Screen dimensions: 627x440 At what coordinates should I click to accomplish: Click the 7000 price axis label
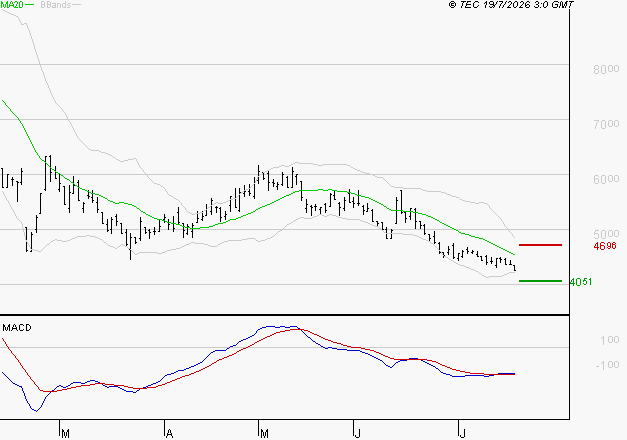click(x=606, y=124)
